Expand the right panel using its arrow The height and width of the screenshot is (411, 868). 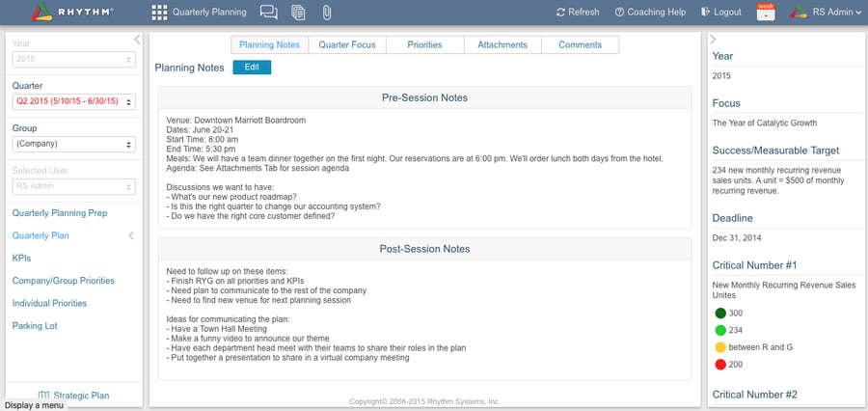pyautogui.click(x=713, y=40)
